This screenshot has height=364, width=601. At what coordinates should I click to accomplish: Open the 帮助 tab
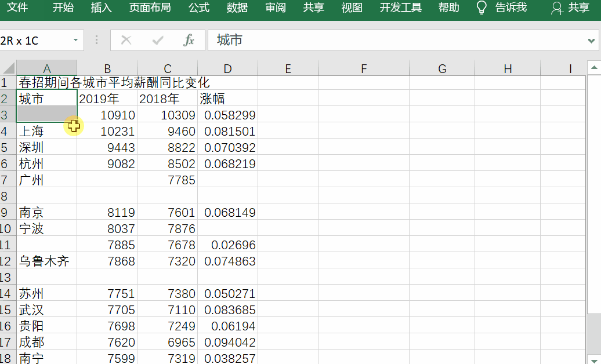(449, 8)
